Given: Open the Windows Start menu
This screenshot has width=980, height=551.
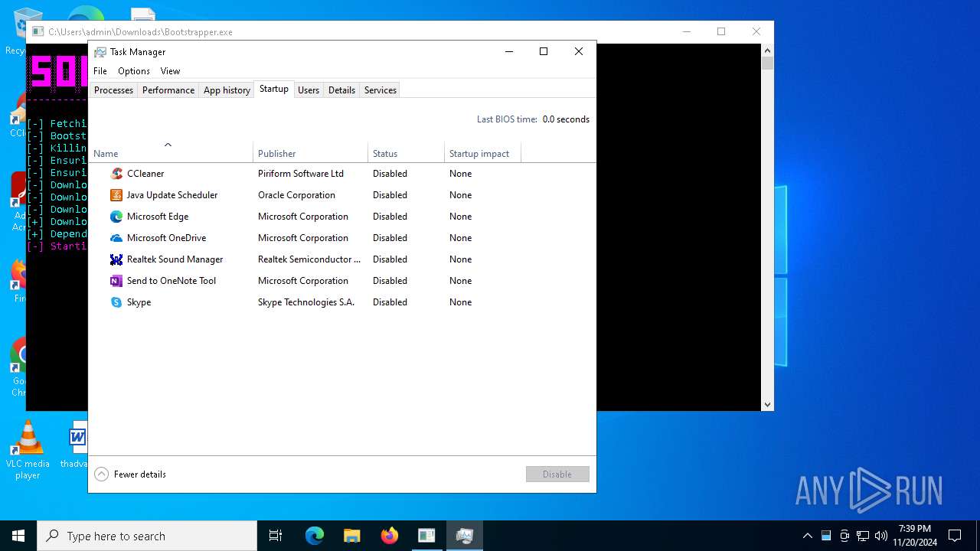Looking at the screenshot, I should click(18, 536).
